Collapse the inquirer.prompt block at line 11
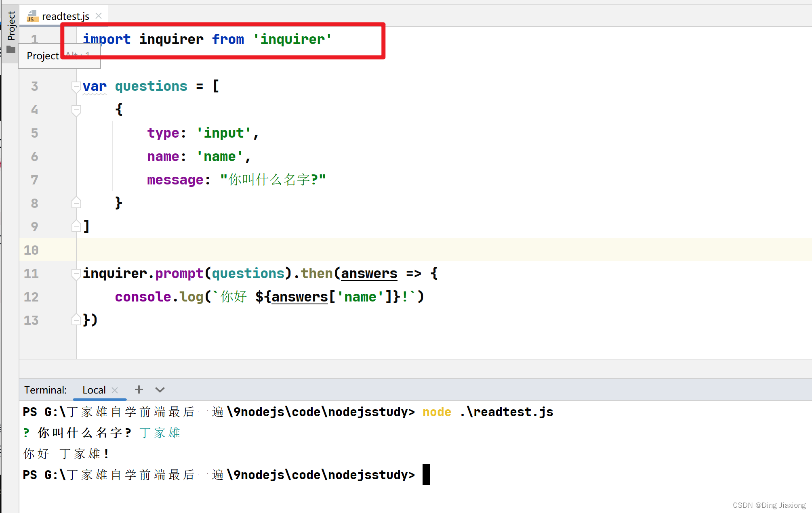Image resolution: width=812 pixels, height=513 pixels. tap(76, 274)
